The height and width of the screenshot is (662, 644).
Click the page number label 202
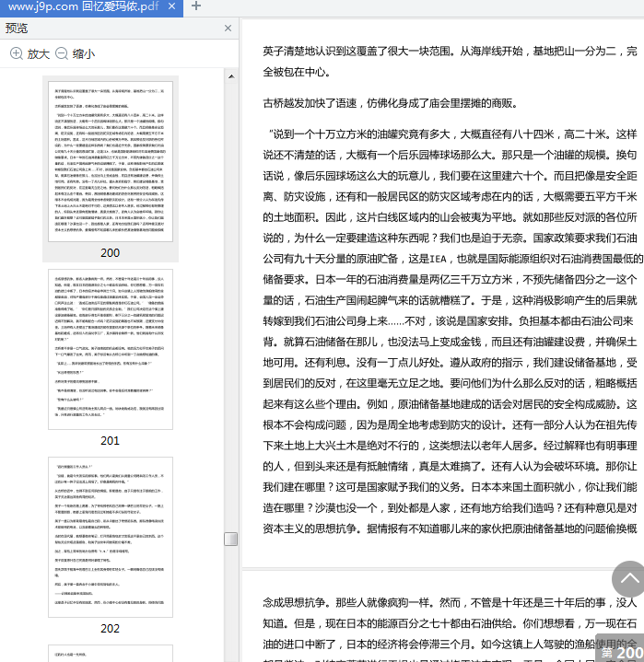pos(111,629)
